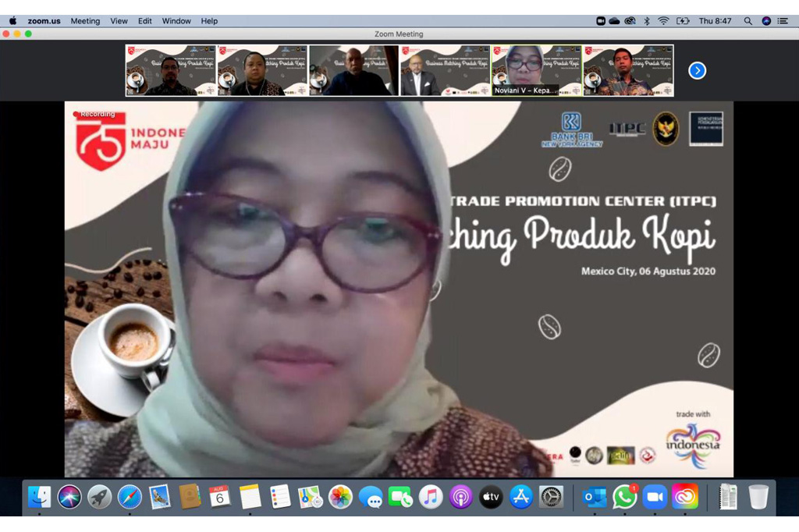Screen dimensions: 799x532
Task: Click the Zoom camera menu bar icon
Action: tap(601, 21)
